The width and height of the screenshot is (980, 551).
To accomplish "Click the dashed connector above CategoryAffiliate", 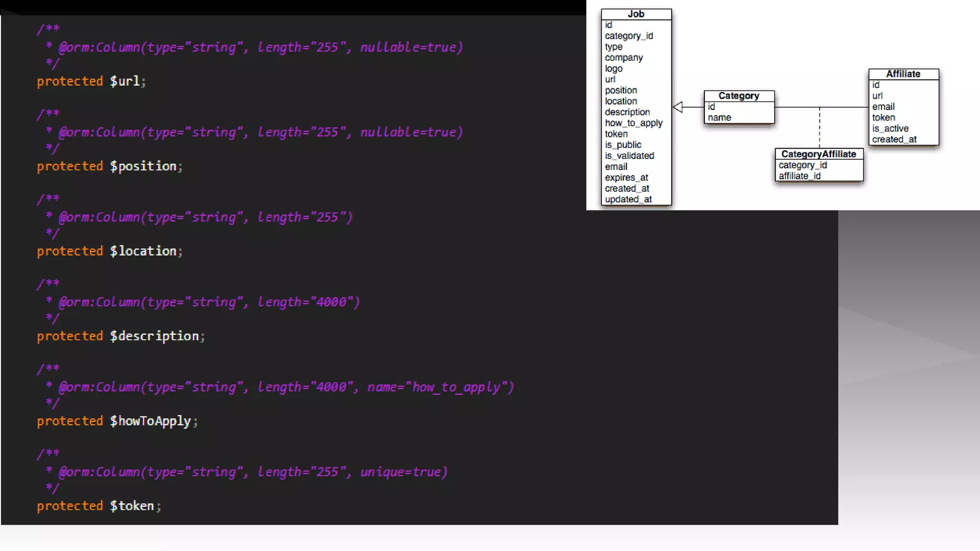I will (x=820, y=127).
